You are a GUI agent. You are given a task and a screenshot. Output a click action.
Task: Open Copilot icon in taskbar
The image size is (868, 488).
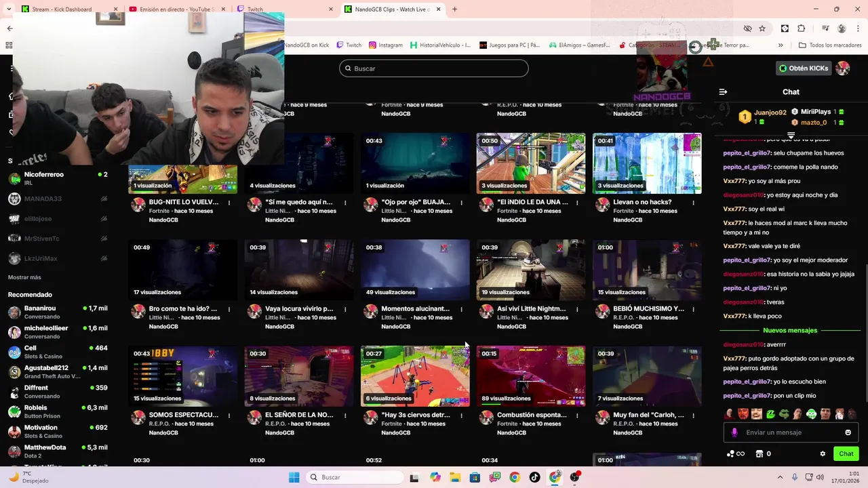(435, 477)
